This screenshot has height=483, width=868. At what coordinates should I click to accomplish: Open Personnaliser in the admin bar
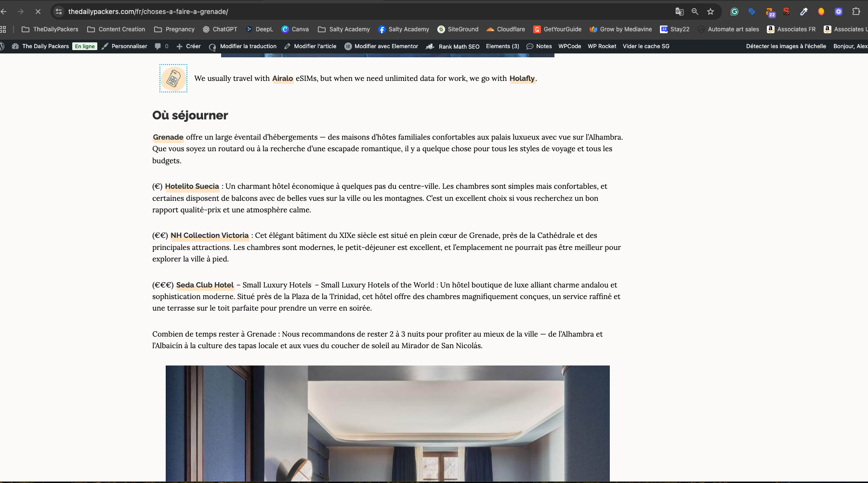click(x=125, y=46)
